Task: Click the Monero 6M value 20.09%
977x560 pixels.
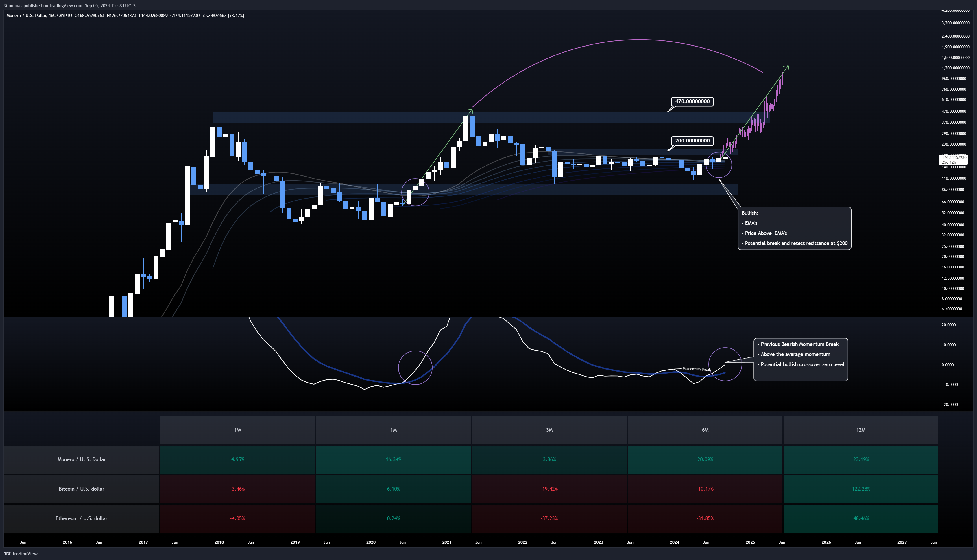Action: click(x=705, y=460)
